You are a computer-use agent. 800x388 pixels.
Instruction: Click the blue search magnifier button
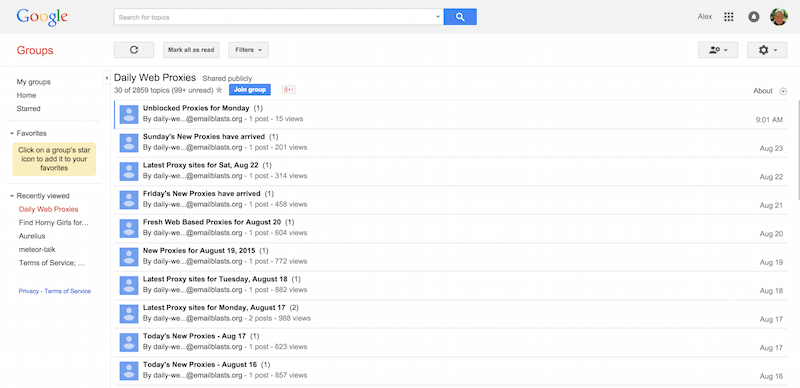point(460,17)
